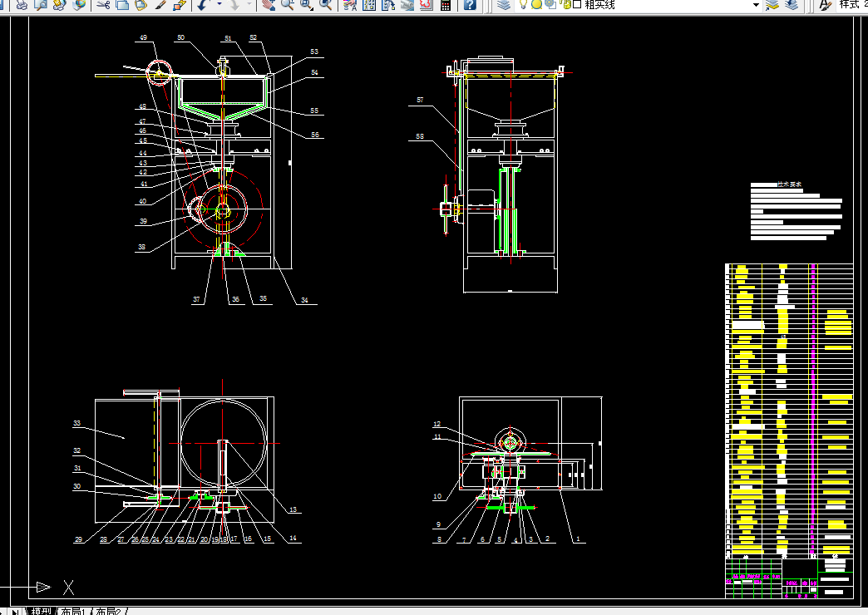Open the 粗实线 layer dropdown list
The width and height of the screenshot is (868, 615).
point(757,5)
